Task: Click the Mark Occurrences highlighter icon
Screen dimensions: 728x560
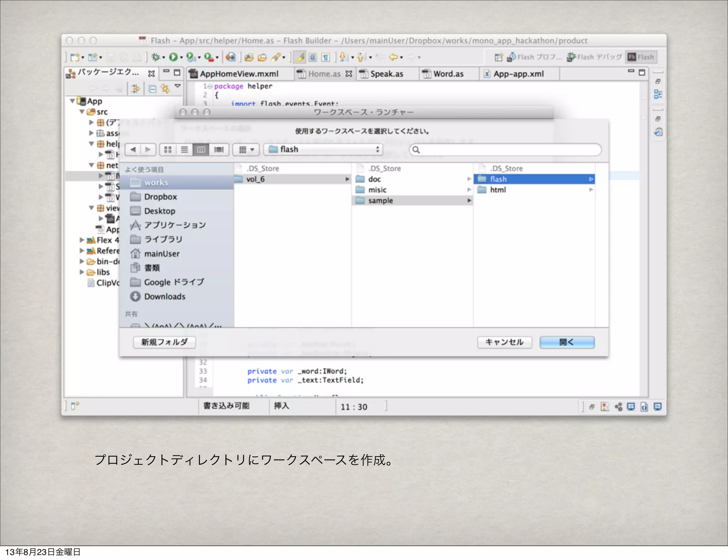Action: coord(300,57)
